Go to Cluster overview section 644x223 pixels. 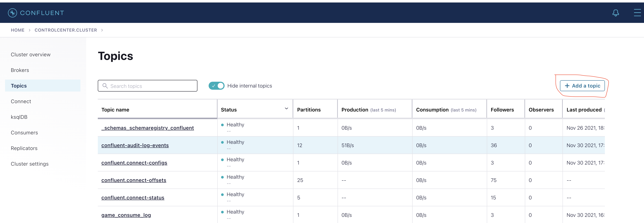tap(30, 55)
